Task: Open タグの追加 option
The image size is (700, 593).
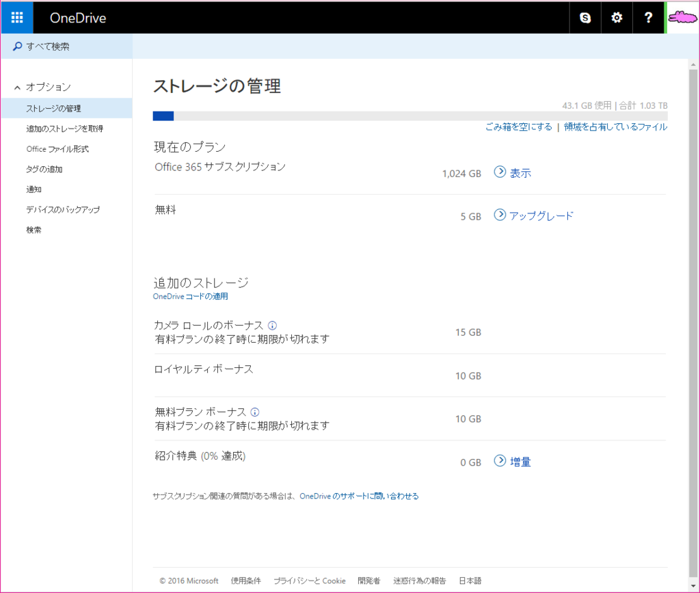Action: (x=44, y=169)
